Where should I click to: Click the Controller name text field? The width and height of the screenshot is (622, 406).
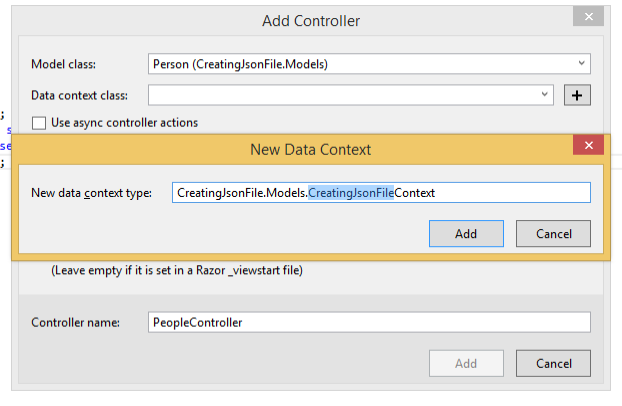pos(368,322)
